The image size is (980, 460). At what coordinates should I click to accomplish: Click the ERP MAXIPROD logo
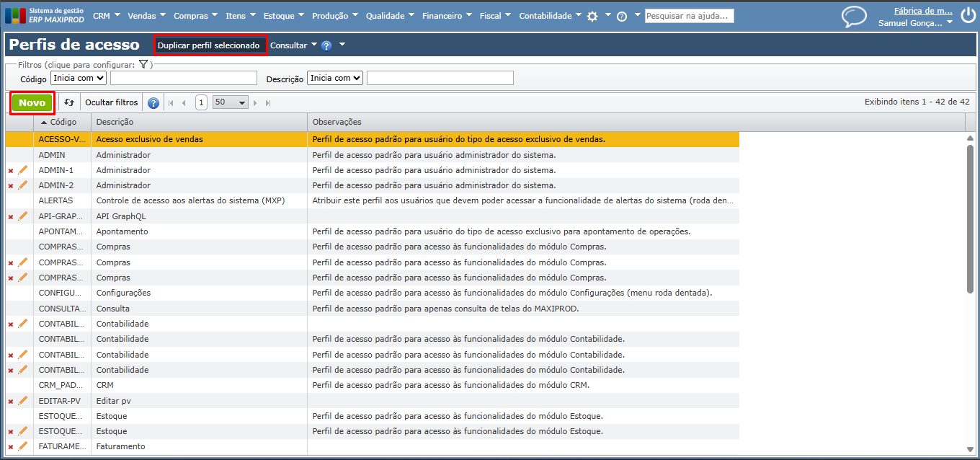[x=45, y=16]
